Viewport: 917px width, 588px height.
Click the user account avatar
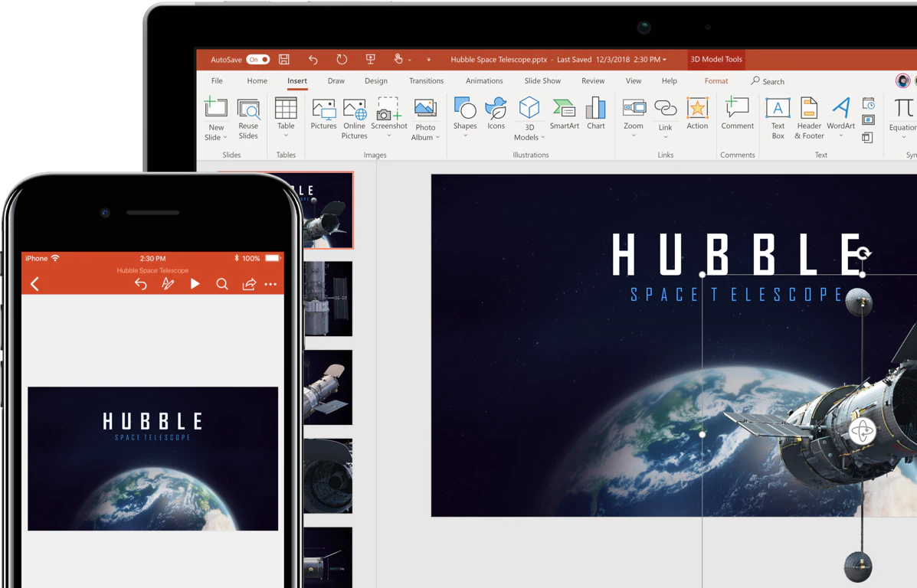[x=903, y=80]
